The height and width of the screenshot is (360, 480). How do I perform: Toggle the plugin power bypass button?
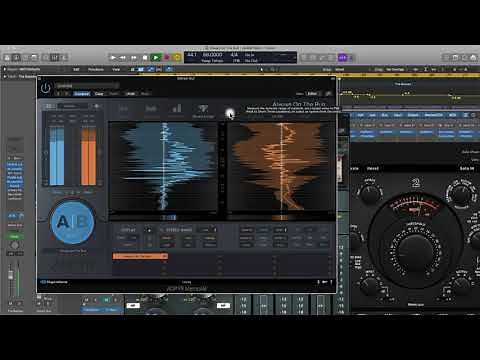tap(46, 88)
